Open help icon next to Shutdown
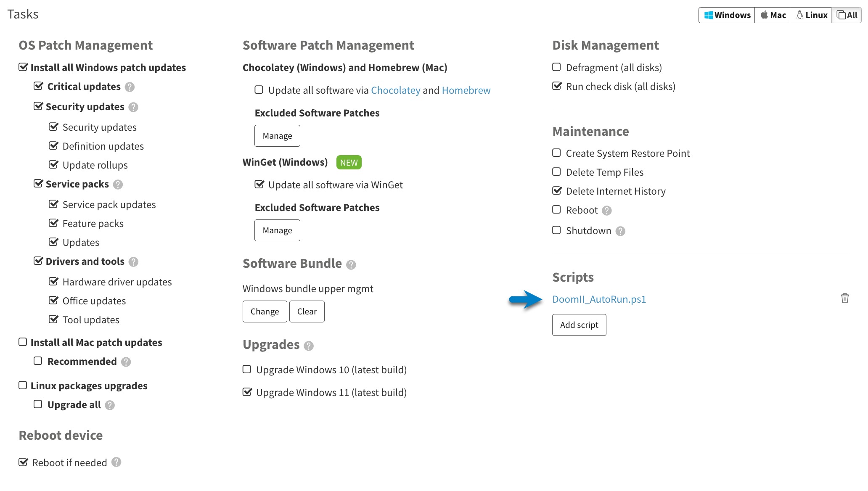868x491 pixels. click(620, 231)
